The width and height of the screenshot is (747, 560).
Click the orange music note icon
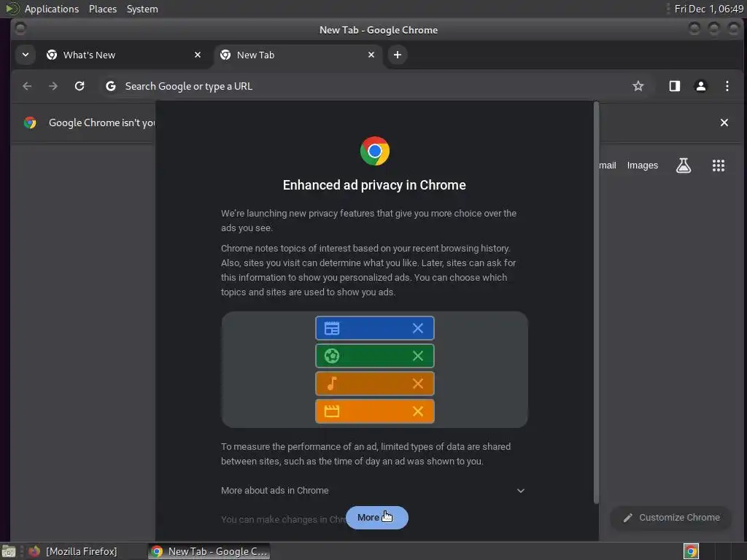click(332, 384)
